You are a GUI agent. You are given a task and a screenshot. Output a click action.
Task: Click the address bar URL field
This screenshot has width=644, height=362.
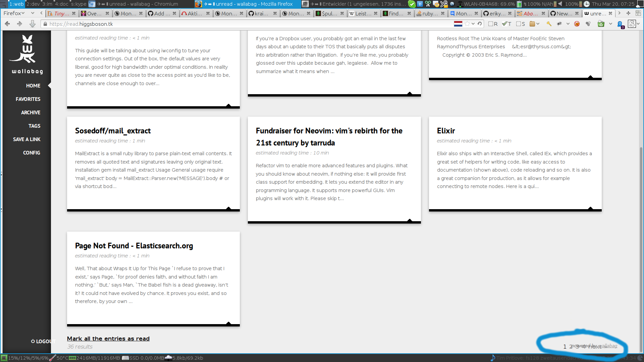coord(248,24)
